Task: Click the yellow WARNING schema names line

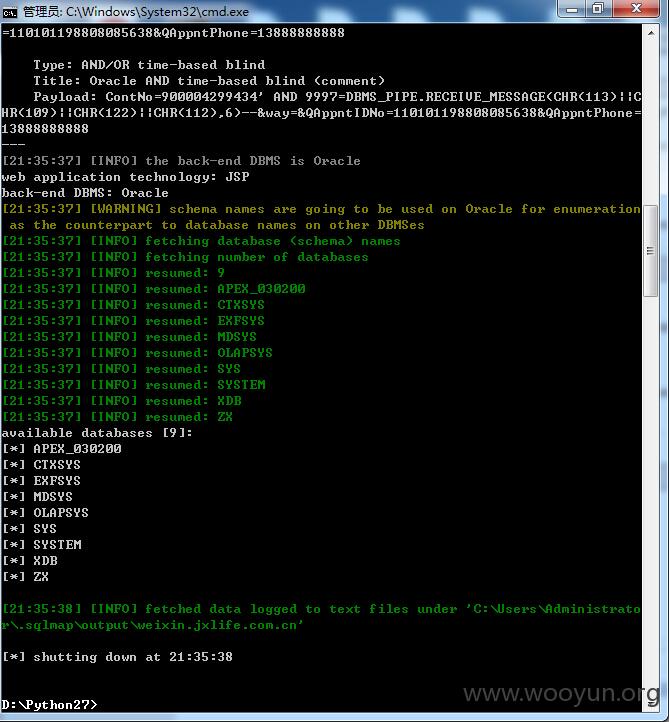Action: 321,217
